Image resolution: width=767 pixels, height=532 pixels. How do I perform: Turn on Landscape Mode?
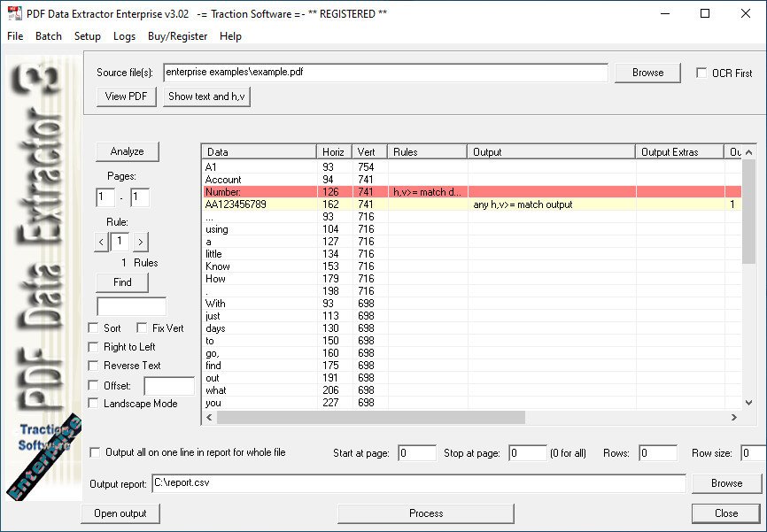tap(94, 404)
